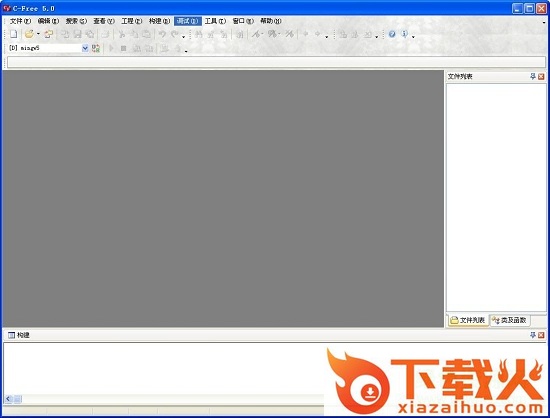Open the 工程 (Project) menu

point(132,21)
